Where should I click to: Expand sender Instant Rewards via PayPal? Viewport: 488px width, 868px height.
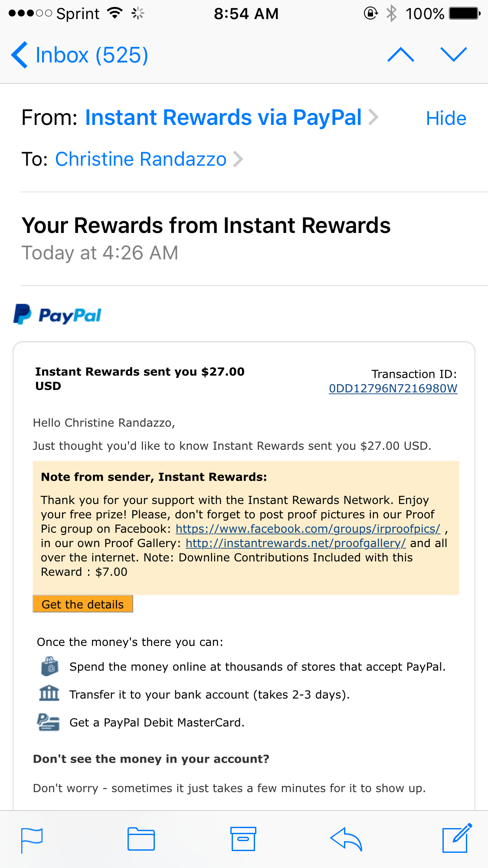tap(232, 118)
